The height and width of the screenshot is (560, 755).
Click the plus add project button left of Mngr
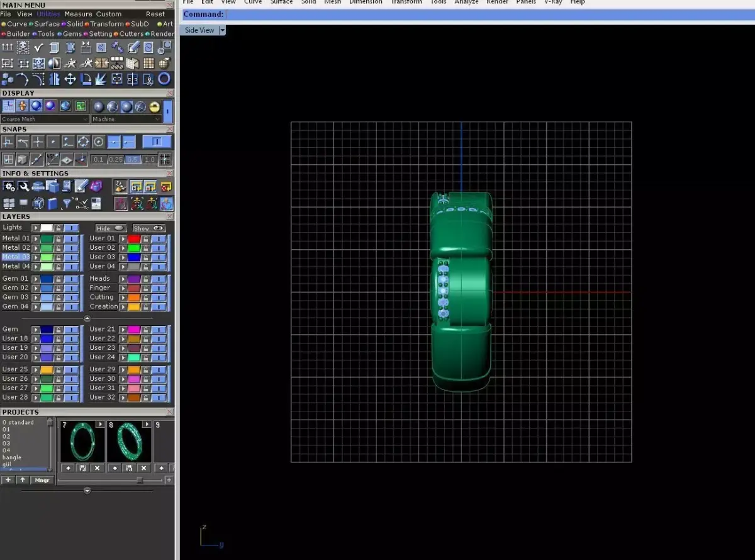coord(8,480)
